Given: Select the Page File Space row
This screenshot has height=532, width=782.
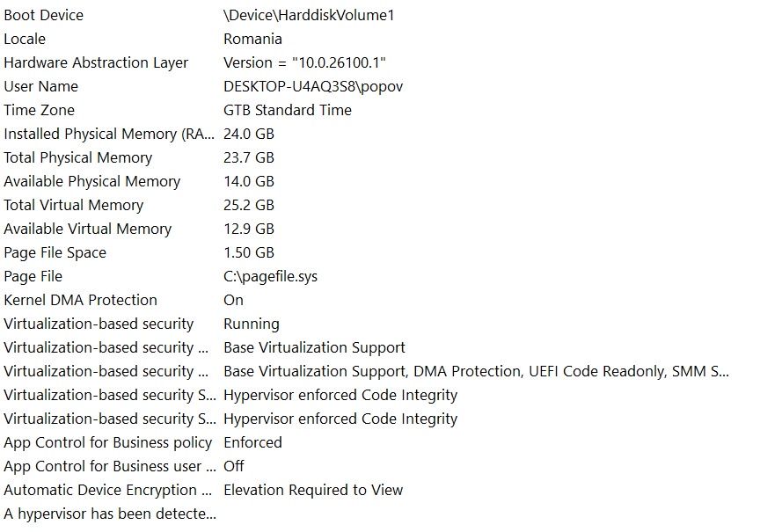Looking at the screenshot, I should [x=55, y=252].
